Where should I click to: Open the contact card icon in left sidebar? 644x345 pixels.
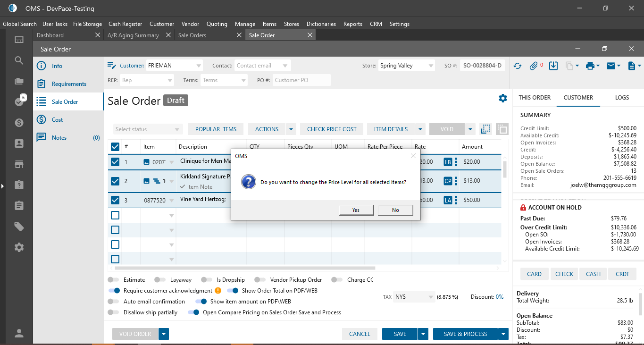tap(19, 143)
